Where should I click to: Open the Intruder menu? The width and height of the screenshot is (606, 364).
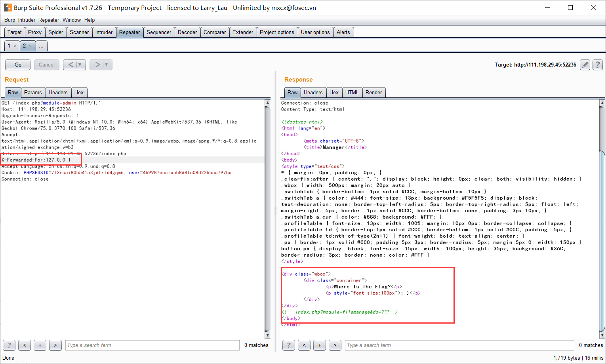pyautogui.click(x=27, y=20)
